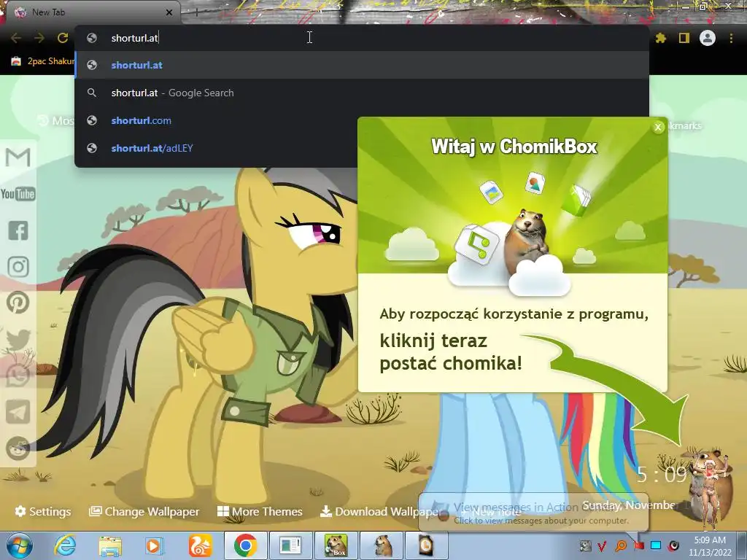Switch to Chrome in the taskbar
747x560 pixels.
coord(245,545)
